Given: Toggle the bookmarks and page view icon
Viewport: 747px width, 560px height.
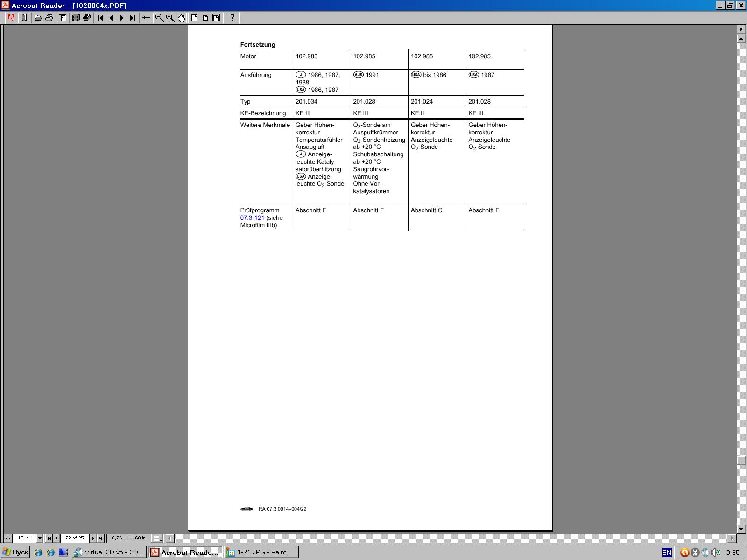Looking at the screenshot, I should [x=63, y=18].
